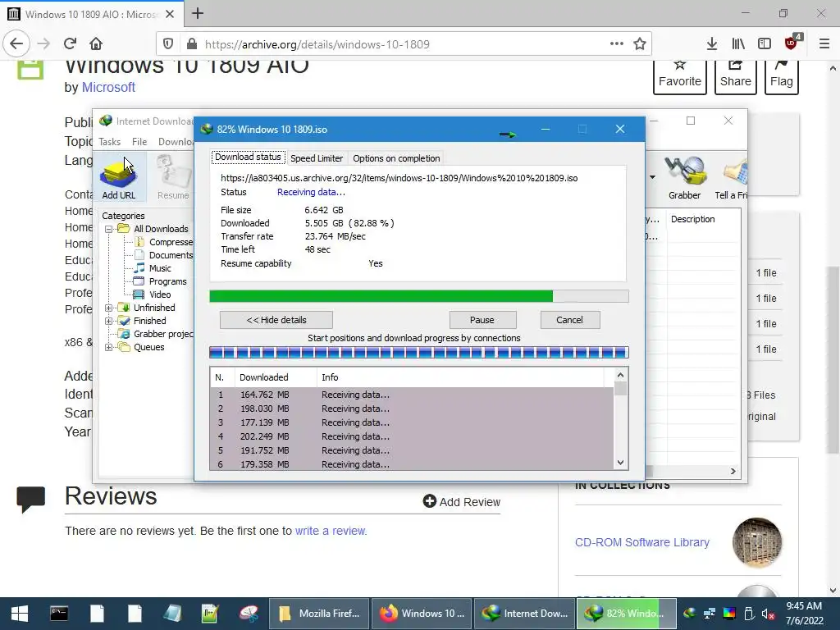Click the Hide details button
The height and width of the screenshot is (630, 840).
[276, 320]
